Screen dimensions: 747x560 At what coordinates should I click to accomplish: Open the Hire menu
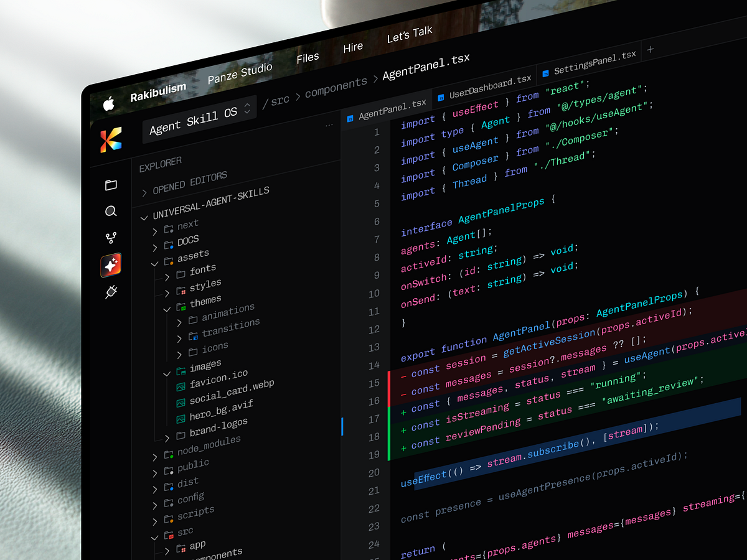[x=353, y=47]
